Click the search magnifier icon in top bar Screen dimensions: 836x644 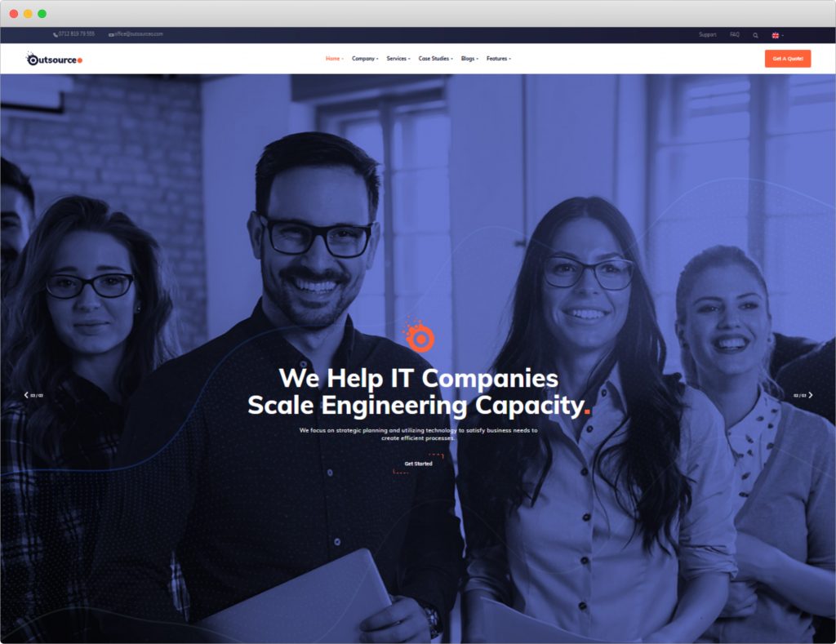[755, 35]
